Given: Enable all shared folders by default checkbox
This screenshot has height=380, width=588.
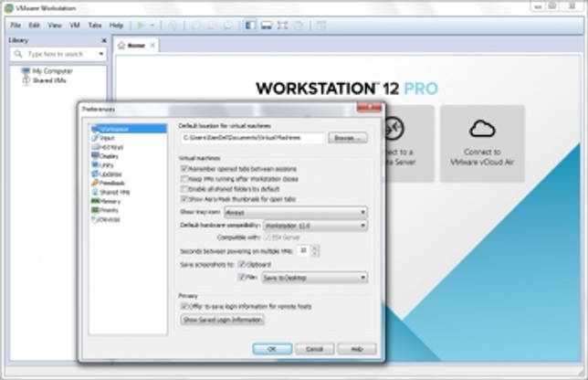Looking at the screenshot, I should (184, 189).
